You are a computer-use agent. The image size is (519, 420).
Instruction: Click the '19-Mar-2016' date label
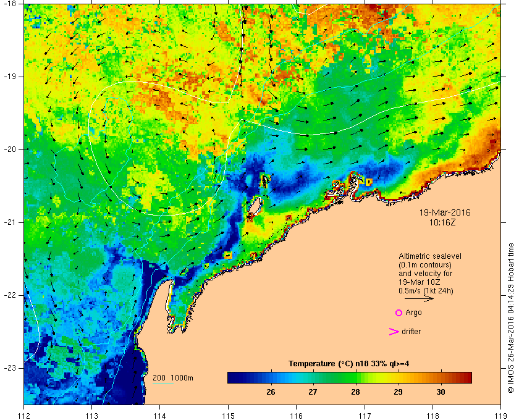445,212
